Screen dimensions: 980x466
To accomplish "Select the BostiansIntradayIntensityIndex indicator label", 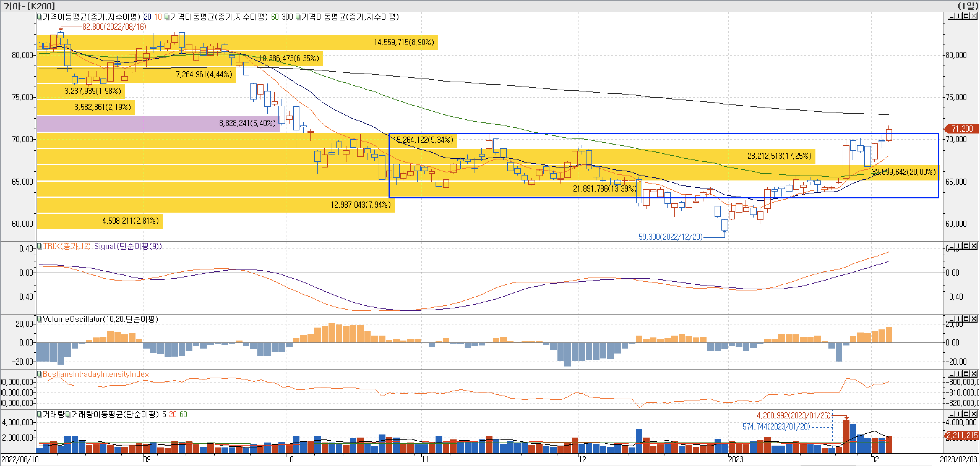I will (x=96, y=374).
